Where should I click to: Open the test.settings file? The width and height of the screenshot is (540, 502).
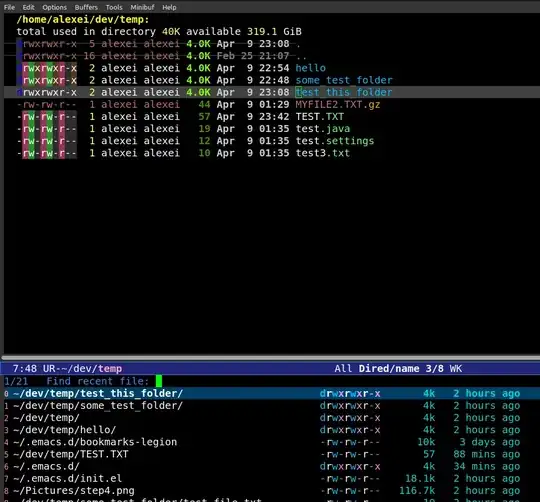(335, 141)
